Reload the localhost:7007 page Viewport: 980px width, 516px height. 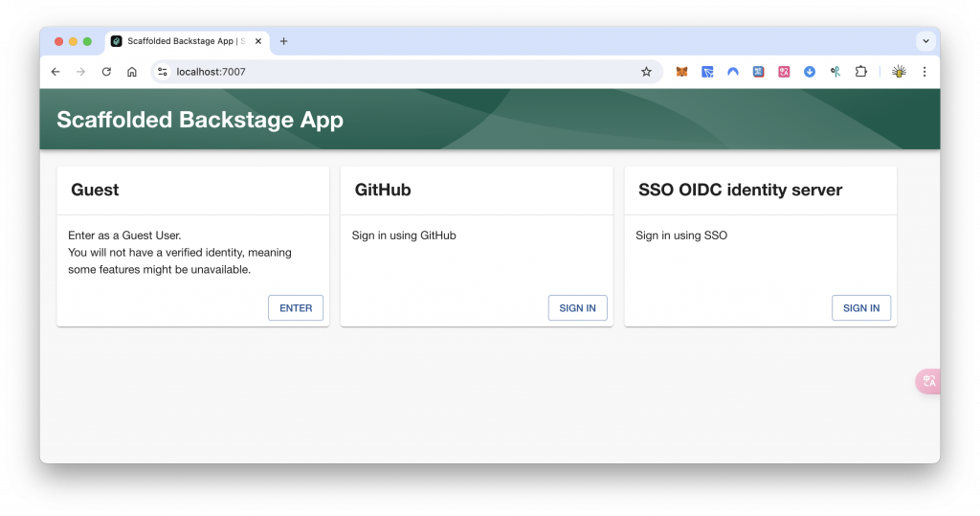tap(106, 72)
